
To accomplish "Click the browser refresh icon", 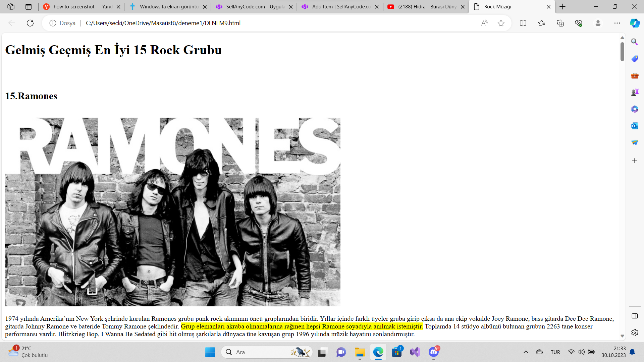I will pos(30,23).
